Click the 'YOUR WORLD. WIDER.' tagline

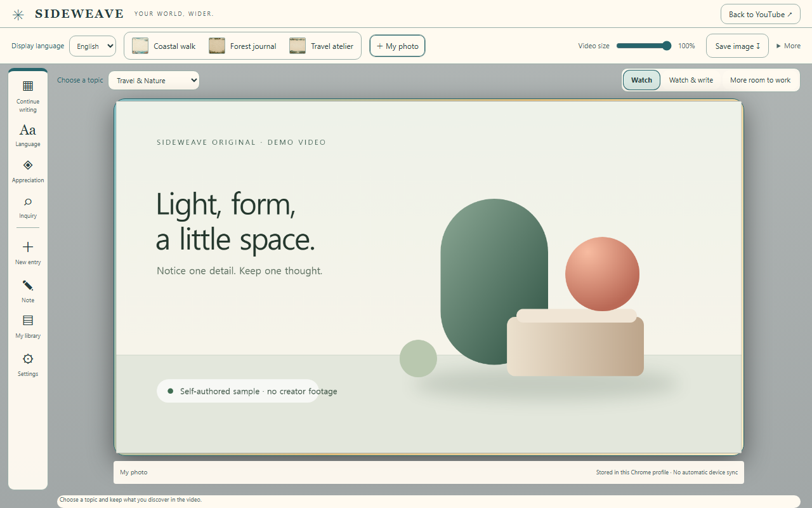(174, 14)
